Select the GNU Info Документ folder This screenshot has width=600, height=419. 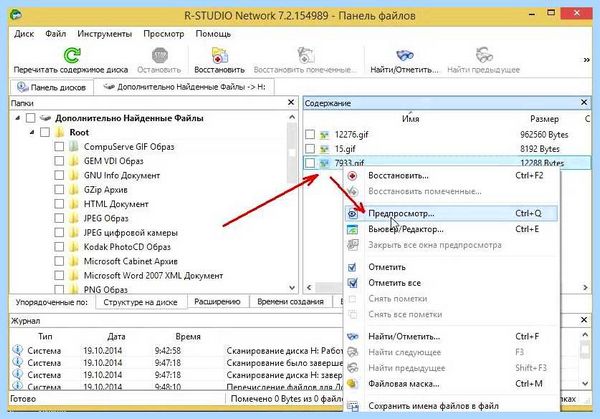coord(122,176)
